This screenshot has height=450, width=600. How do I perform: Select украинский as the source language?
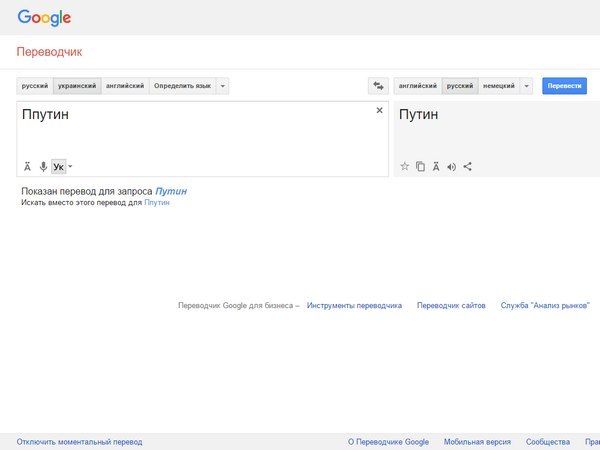click(77, 86)
